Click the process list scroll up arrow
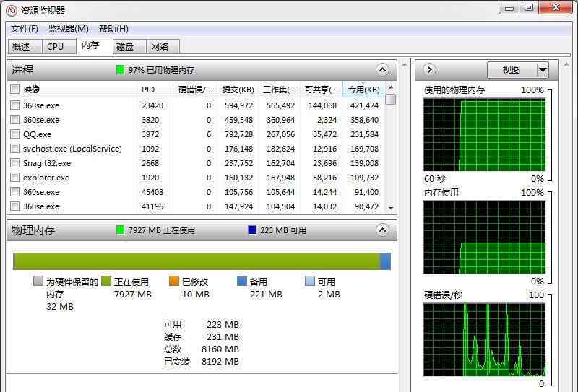Image resolution: width=578 pixels, height=392 pixels. 391,87
